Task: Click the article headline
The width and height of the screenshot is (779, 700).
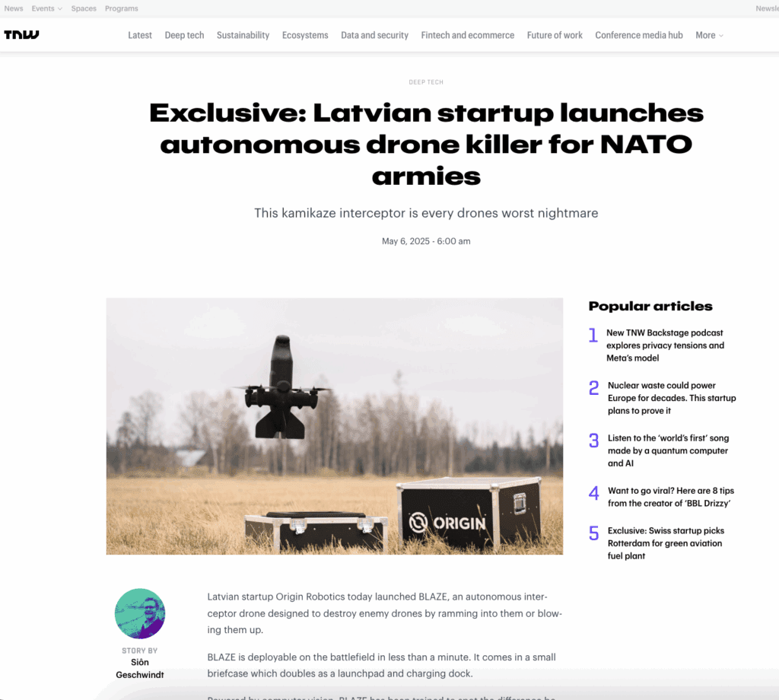Action: point(426,144)
